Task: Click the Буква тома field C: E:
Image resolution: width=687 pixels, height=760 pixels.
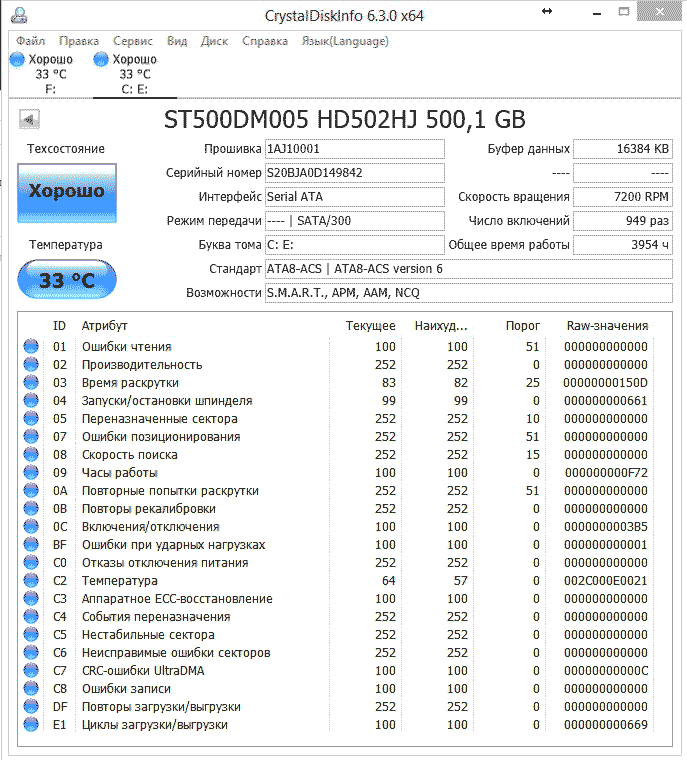Action: (x=354, y=245)
